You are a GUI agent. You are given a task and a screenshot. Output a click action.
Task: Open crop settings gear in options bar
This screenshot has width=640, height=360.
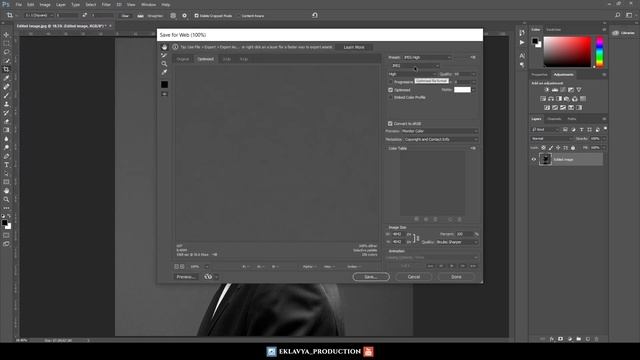(184, 16)
